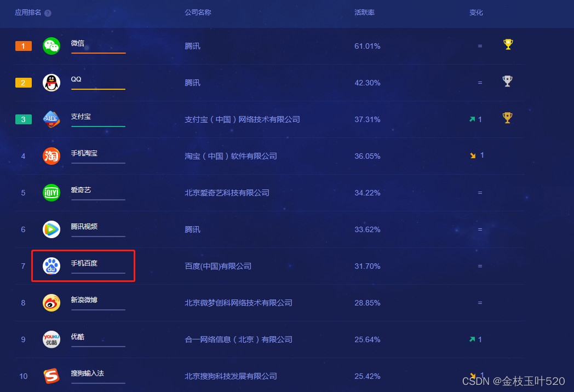Click the Taobao app icon
The image size is (574, 392).
click(51, 156)
